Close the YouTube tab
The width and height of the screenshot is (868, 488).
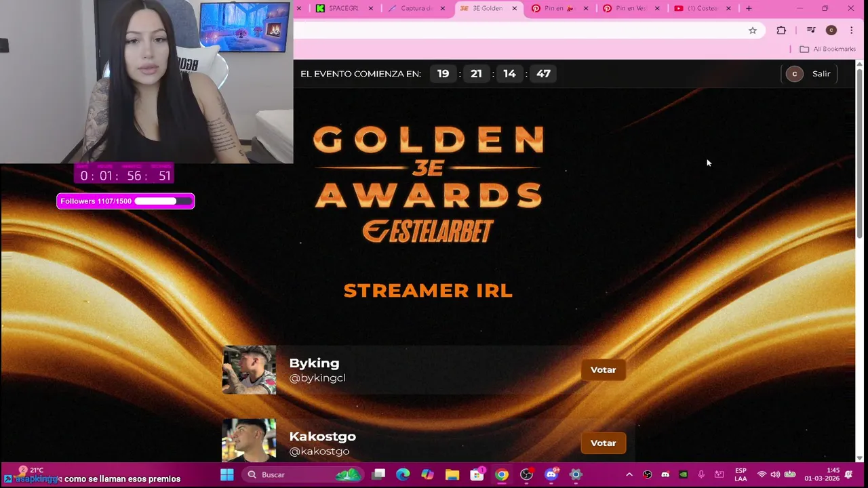(x=729, y=8)
